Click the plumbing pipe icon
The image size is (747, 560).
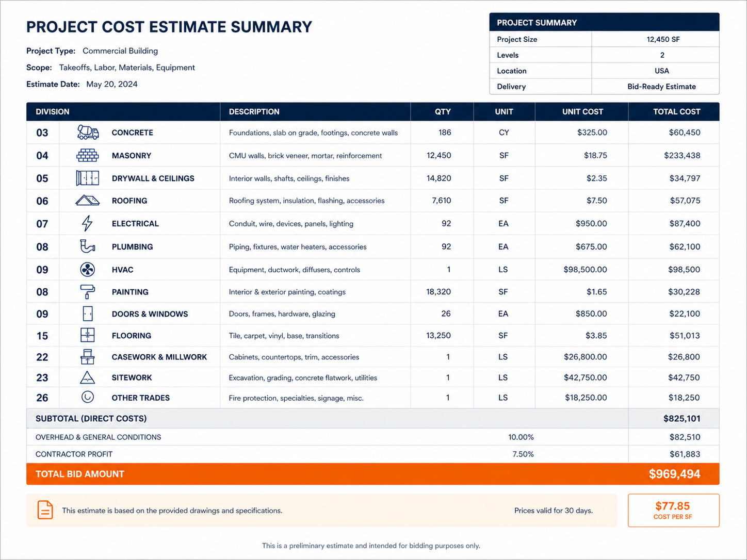pos(88,246)
